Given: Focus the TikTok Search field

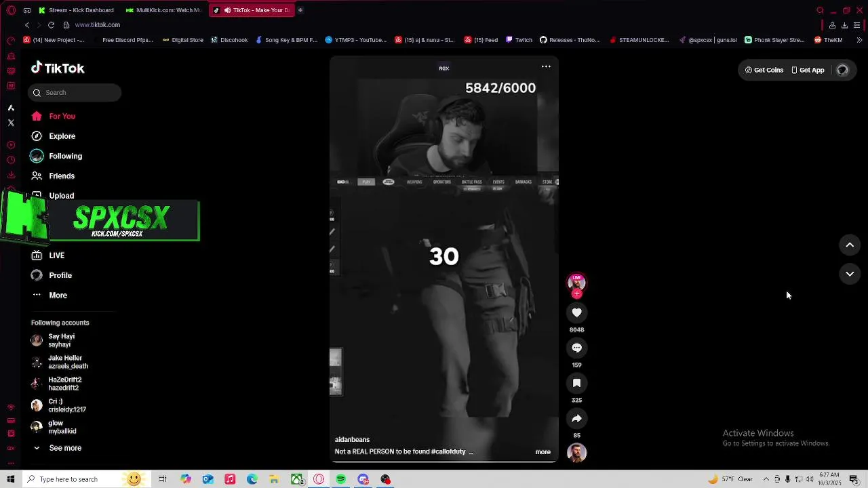Looking at the screenshot, I should (x=75, y=93).
